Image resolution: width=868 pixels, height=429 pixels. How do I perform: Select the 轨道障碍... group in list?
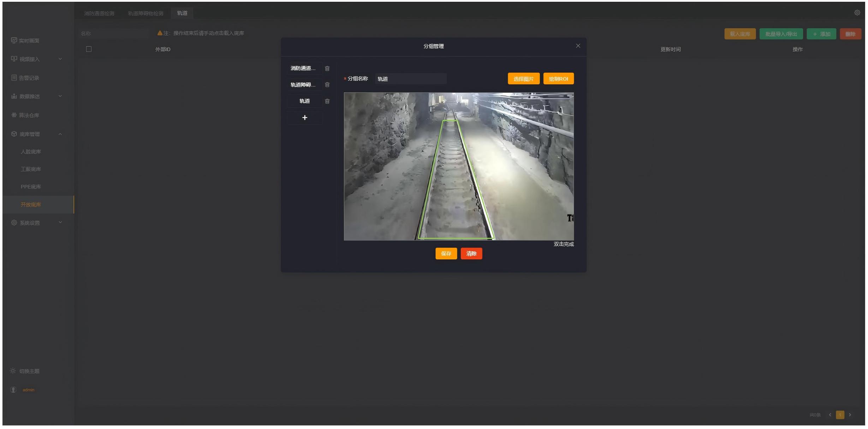click(304, 85)
